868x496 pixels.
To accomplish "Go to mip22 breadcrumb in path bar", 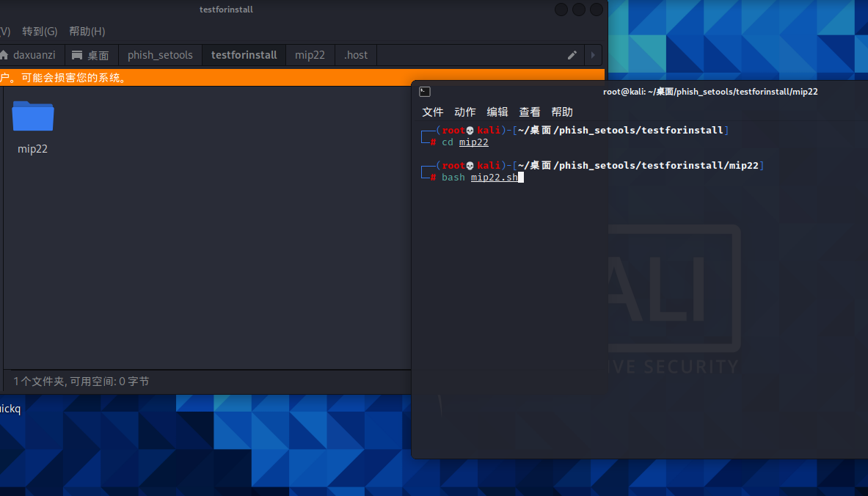I will (310, 55).
